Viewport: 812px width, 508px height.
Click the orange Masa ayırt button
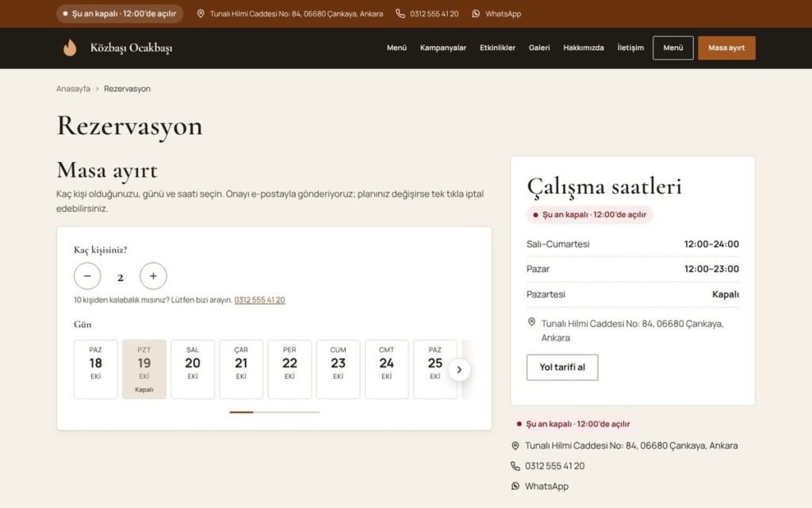coord(726,48)
